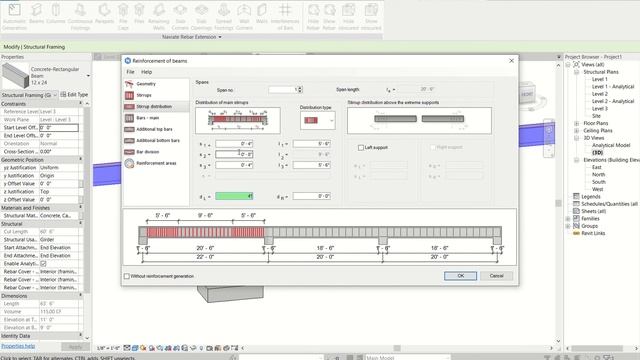Click the Apply button in Properties
640x360 pixels.
(75, 347)
